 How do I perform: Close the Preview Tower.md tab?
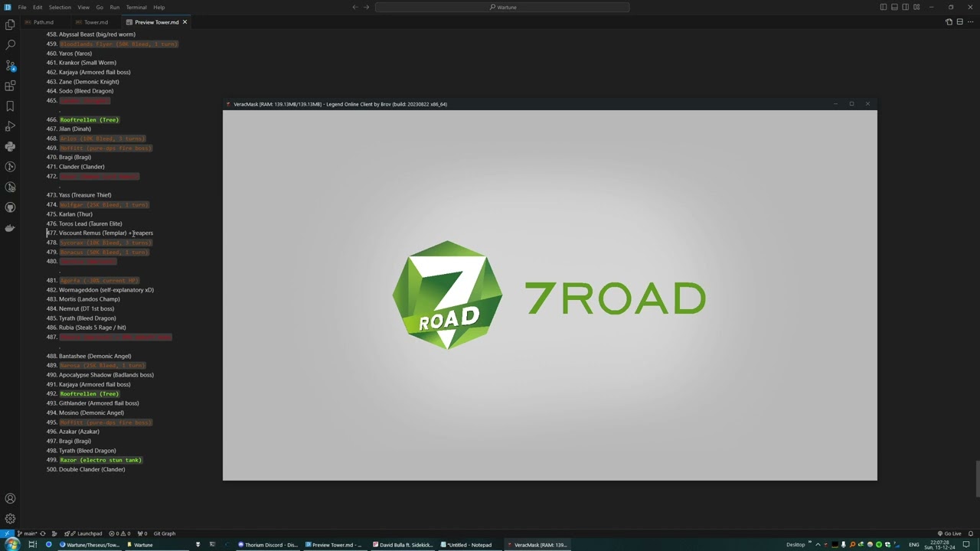coord(185,22)
